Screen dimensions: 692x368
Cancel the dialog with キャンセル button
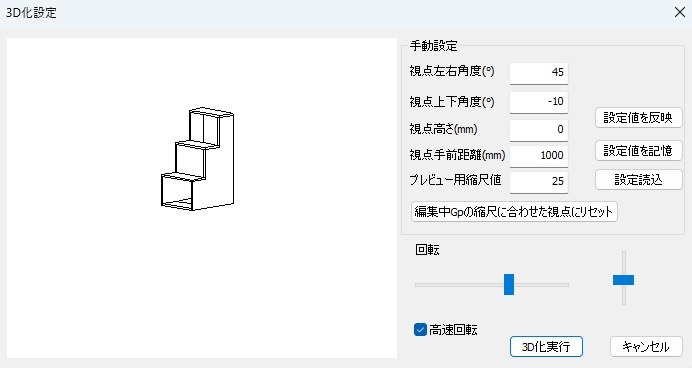(646, 347)
